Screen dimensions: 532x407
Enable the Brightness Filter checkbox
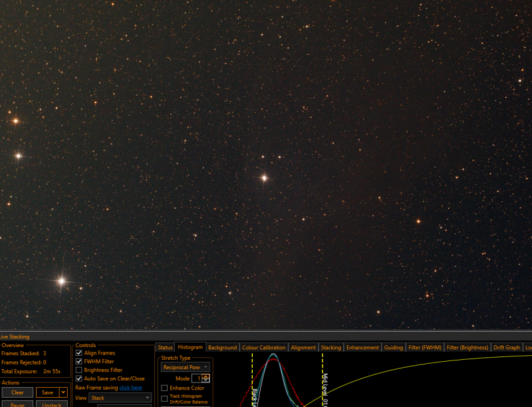(79, 370)
